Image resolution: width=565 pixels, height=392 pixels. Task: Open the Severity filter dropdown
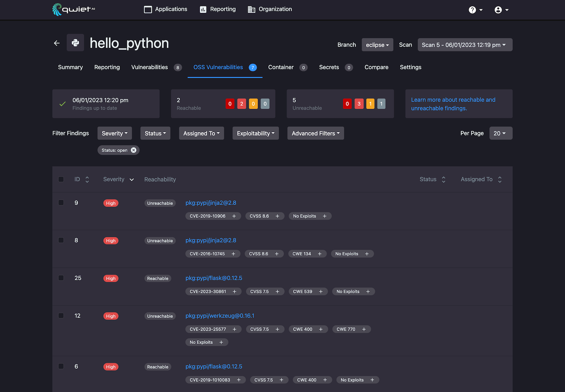[x=115, y=133]
